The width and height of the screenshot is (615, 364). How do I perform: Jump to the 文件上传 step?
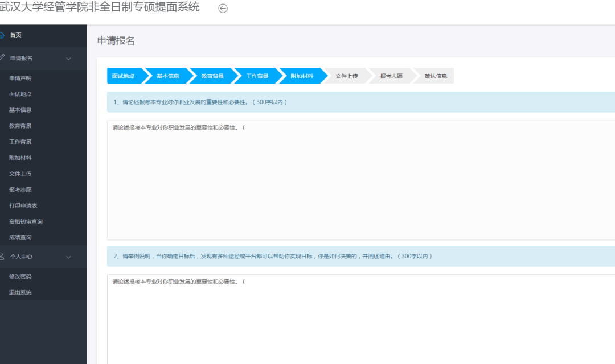click(346, 76)
